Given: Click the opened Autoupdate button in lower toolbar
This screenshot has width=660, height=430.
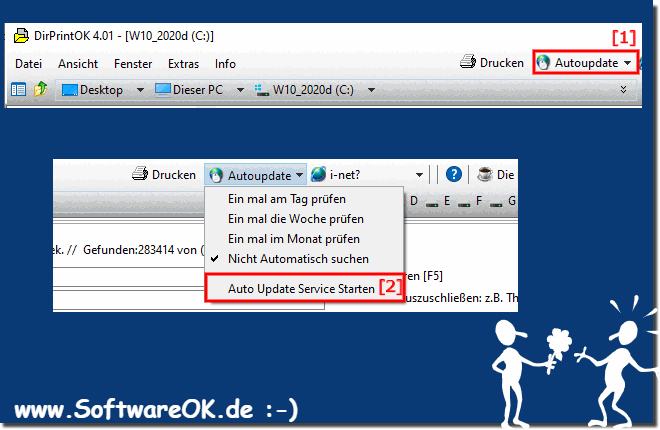Looking at the screenshot, I should pos(255,175).
